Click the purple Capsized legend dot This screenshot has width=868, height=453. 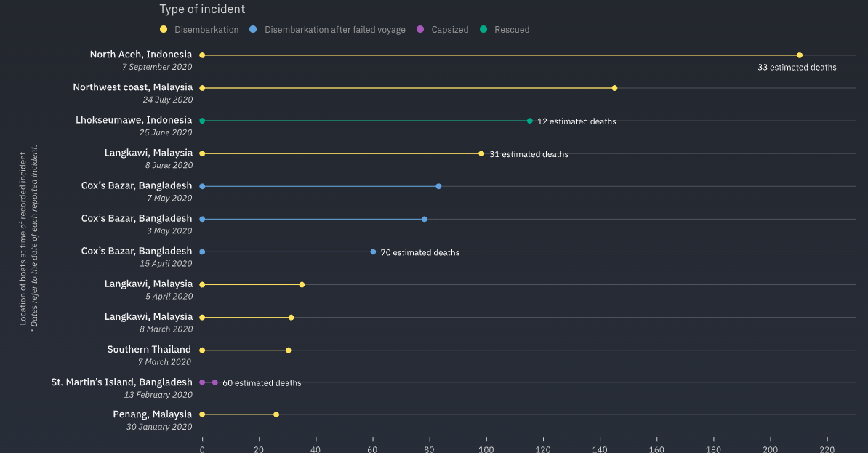(419, 30)
